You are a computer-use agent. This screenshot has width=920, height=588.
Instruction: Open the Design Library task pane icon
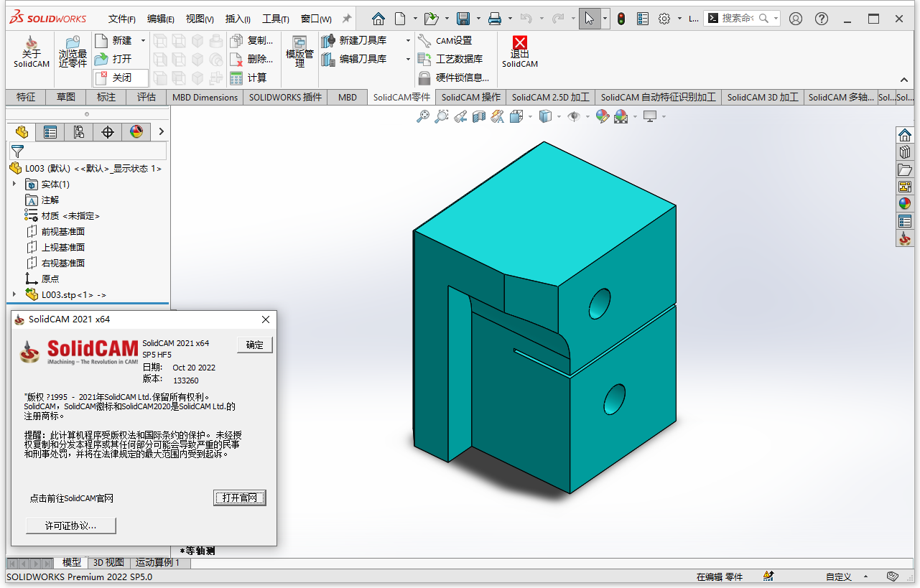[905, 152]
